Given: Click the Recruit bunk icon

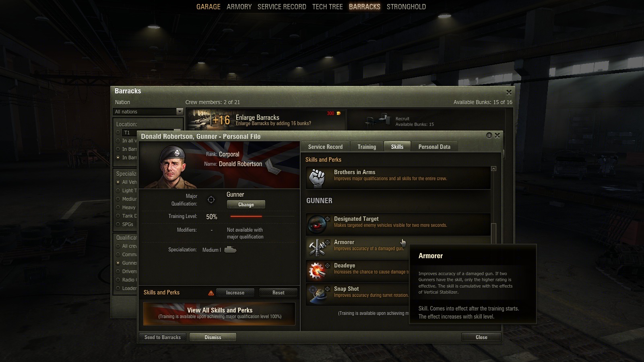Looking at the screenshot, I should pos(378,119).
